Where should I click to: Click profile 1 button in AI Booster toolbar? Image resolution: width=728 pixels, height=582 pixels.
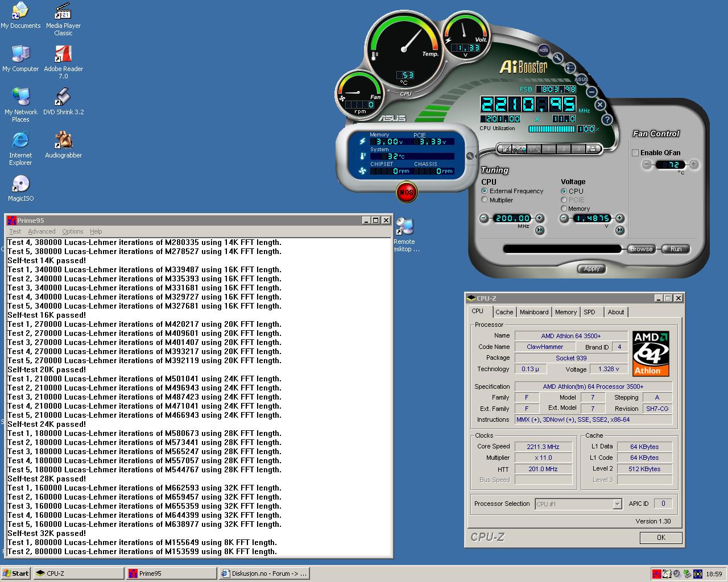pos(549,149)
